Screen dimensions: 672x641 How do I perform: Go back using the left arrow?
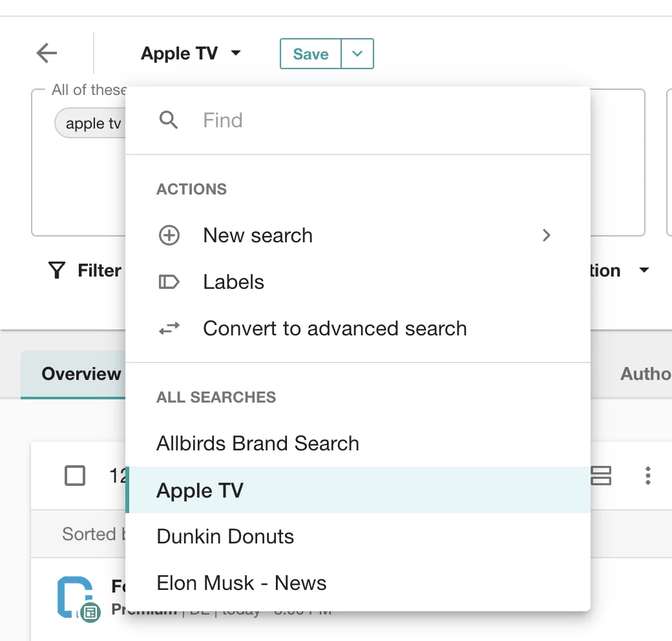pos(47,53)
